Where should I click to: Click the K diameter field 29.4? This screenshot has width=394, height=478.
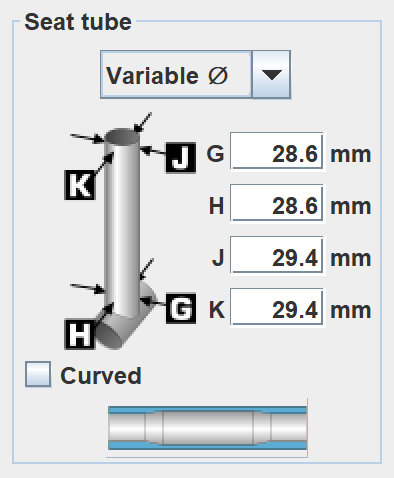[x=277, y=308]
